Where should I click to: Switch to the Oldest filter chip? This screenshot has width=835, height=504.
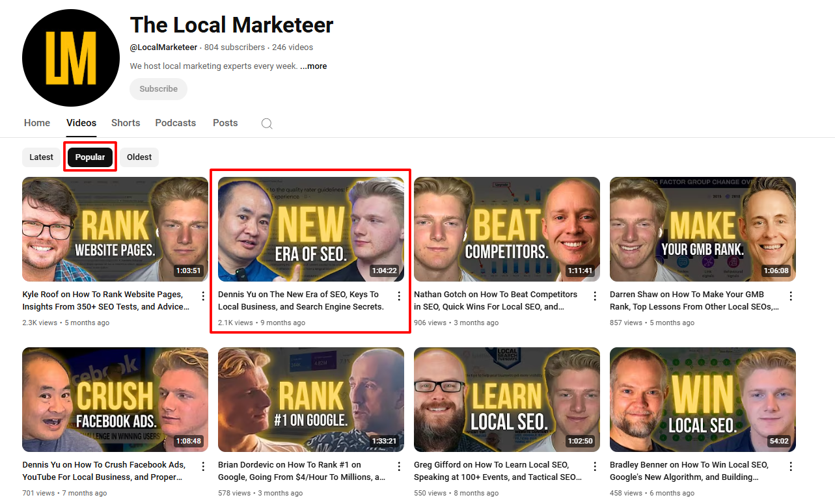tap(139, 157)
